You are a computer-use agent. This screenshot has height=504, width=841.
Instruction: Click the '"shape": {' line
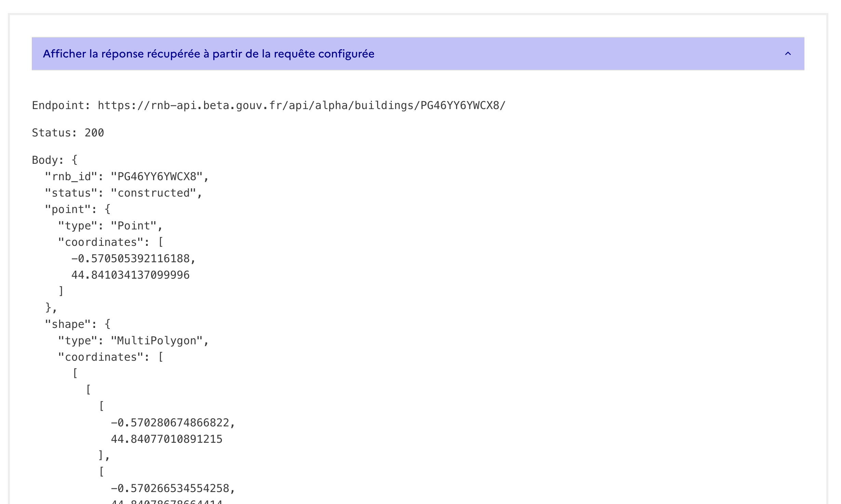[78, 324]
